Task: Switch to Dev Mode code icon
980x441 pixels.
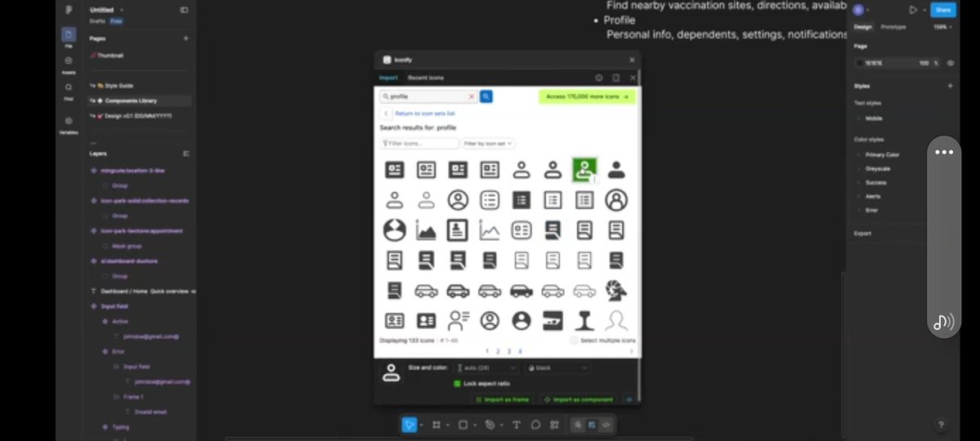Action: (606, 425)
